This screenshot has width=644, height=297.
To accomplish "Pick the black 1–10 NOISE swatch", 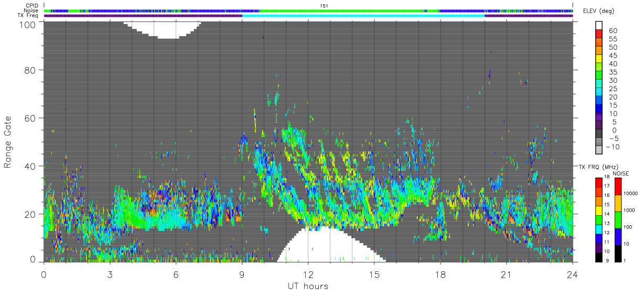I will click(x=617, y=253).
